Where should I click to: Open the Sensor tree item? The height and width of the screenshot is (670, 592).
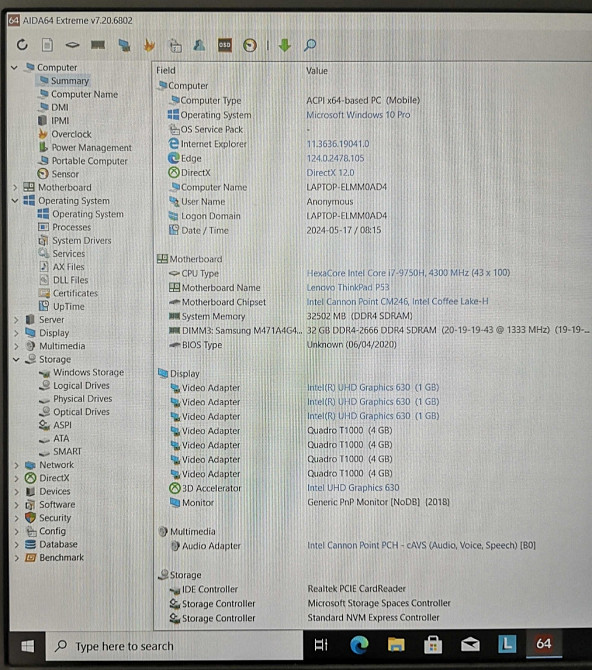[65, 174]
